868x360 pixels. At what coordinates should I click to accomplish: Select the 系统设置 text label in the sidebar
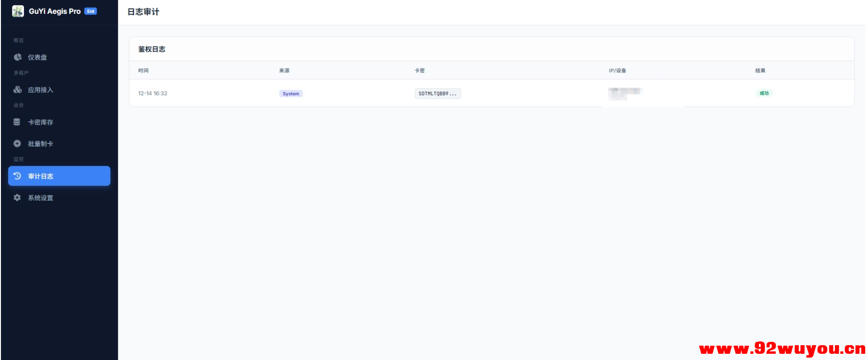[x=40, y=198]
